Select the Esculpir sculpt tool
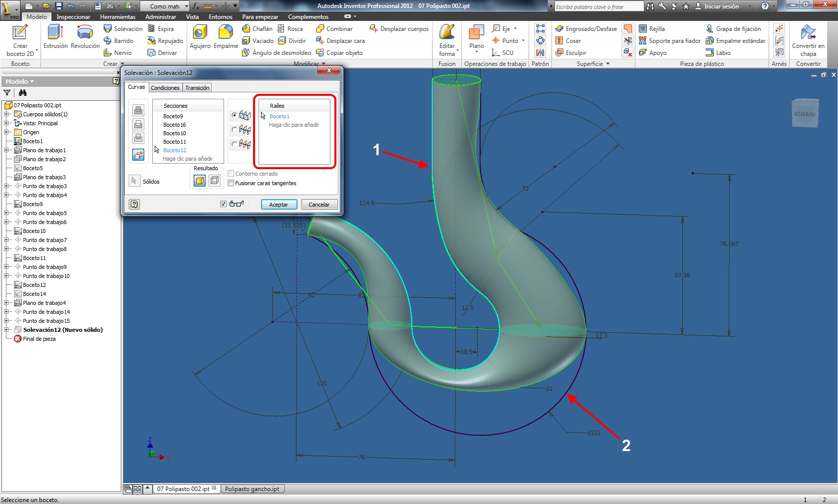 [570, 52]
